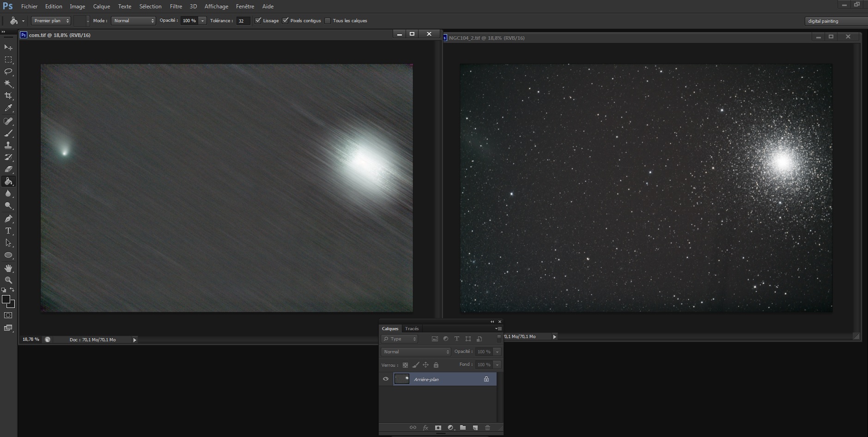Switch to the Tracés tab
868x437 pixels.
(x=412, y=328)
